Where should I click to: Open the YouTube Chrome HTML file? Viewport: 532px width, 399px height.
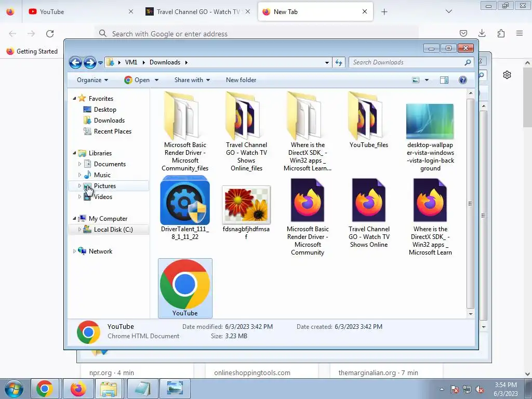click(x=185, y=288)
